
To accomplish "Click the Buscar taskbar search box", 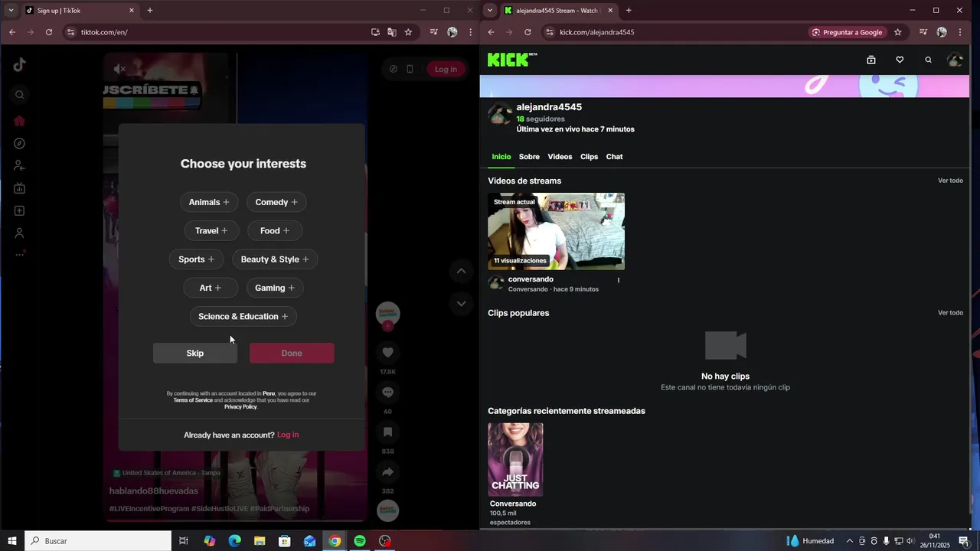I will pos(98,541).
